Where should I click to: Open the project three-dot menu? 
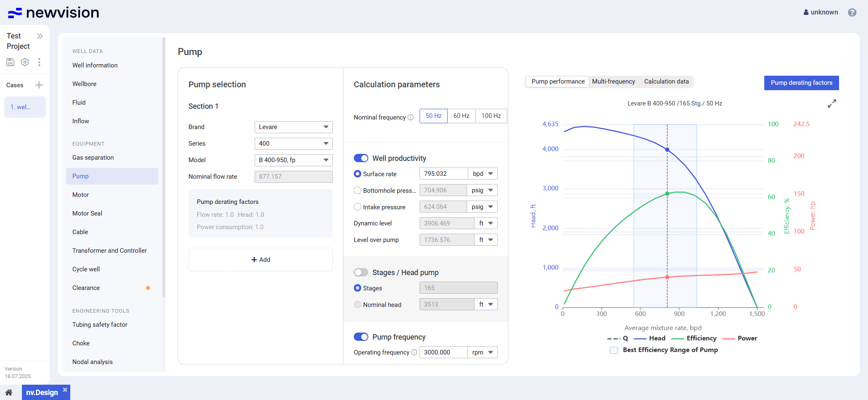39,62
